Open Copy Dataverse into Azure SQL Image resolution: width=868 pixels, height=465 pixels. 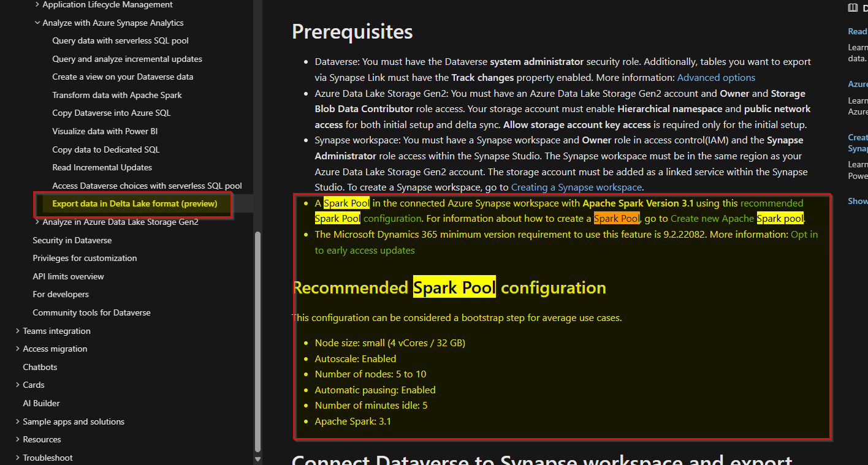click(112, 113)
